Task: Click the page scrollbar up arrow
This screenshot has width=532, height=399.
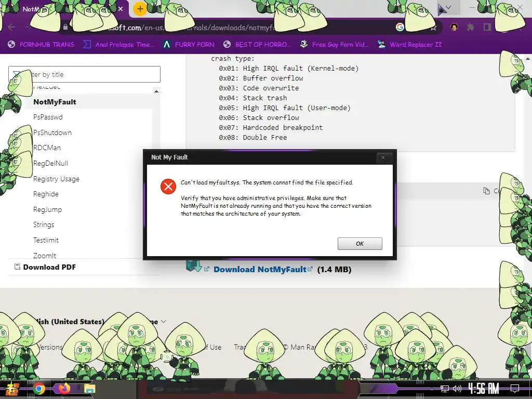Action: tap(528, 58)
